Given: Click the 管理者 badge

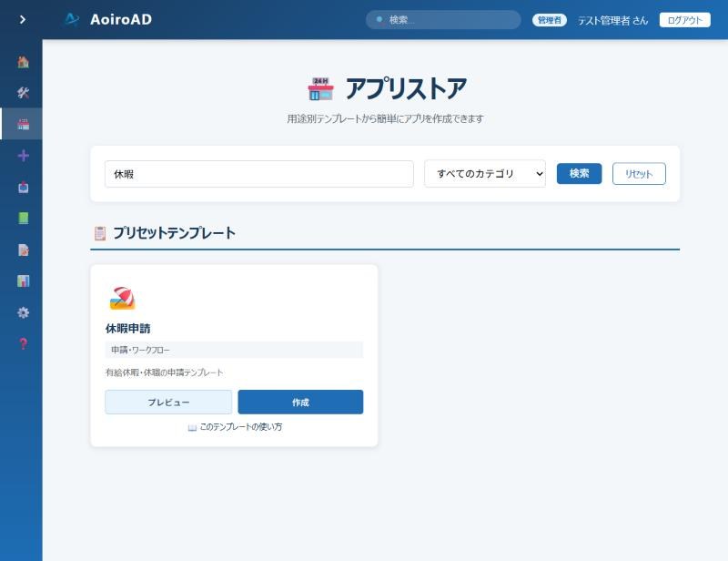Looking at the screenshot, I should pyautogui.click(x=550, y=20).
